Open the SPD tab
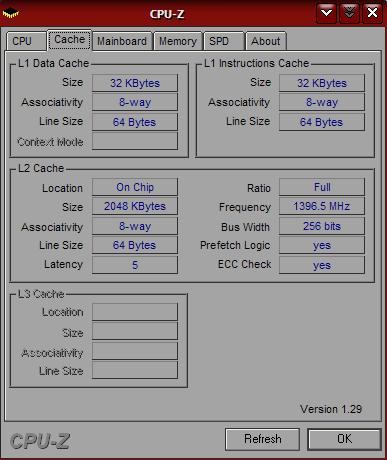 (x=224, y=41)
